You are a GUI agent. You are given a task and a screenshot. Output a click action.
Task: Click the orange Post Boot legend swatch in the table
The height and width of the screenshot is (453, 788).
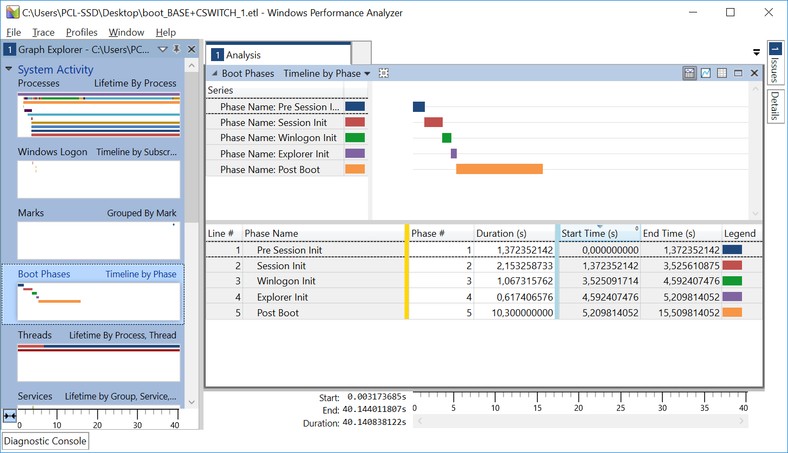[732, 313]
